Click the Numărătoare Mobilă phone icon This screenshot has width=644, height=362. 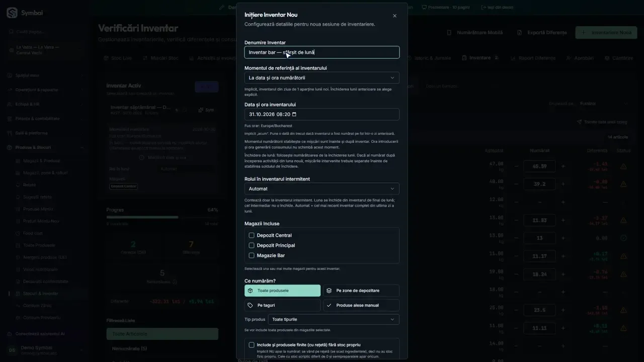tap(449, 33)
